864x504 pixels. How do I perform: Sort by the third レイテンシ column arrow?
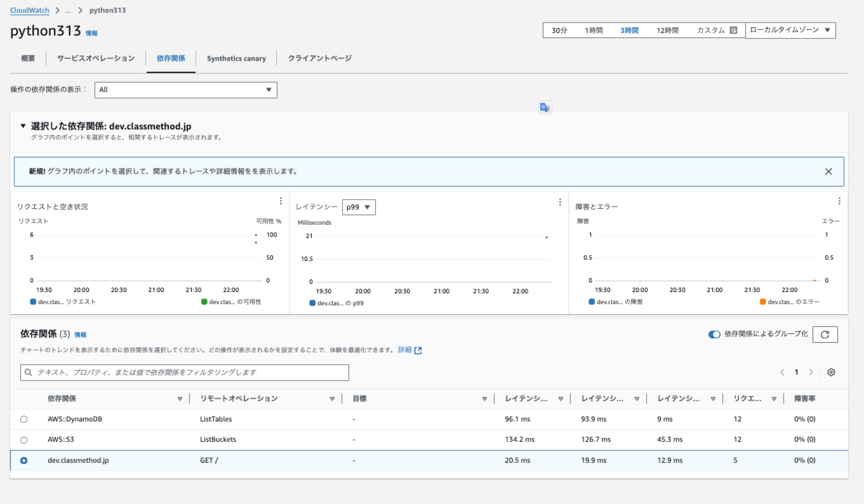[x=713, y=399]
